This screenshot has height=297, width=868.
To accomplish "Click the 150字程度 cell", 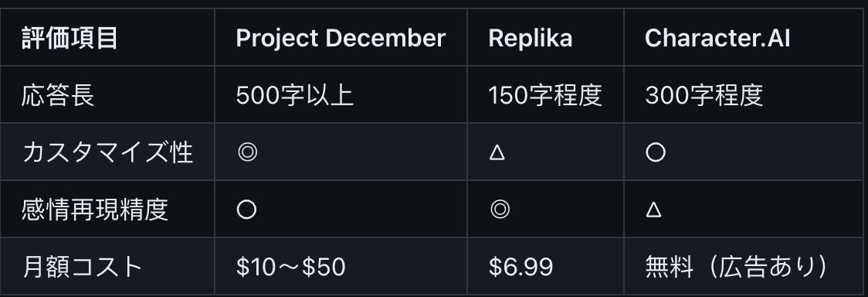I will [x=544, y=95].
